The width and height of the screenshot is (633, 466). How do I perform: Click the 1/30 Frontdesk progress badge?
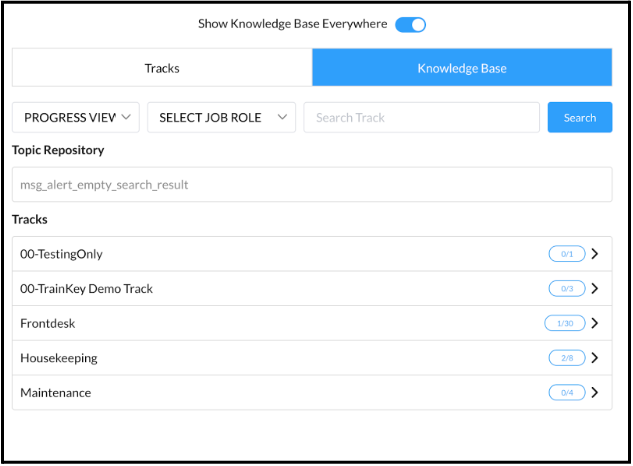coord(565,323)
